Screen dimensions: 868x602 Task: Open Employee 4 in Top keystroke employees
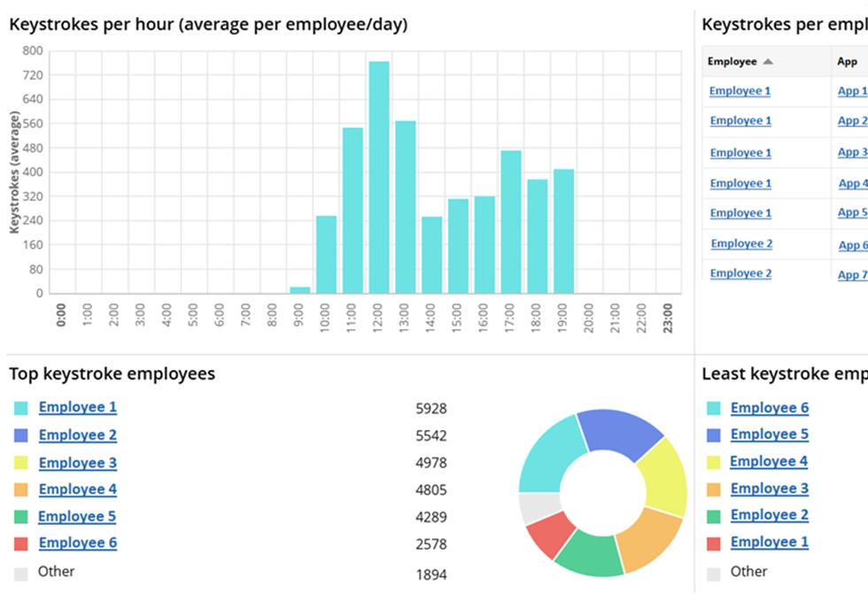(78, 489)
